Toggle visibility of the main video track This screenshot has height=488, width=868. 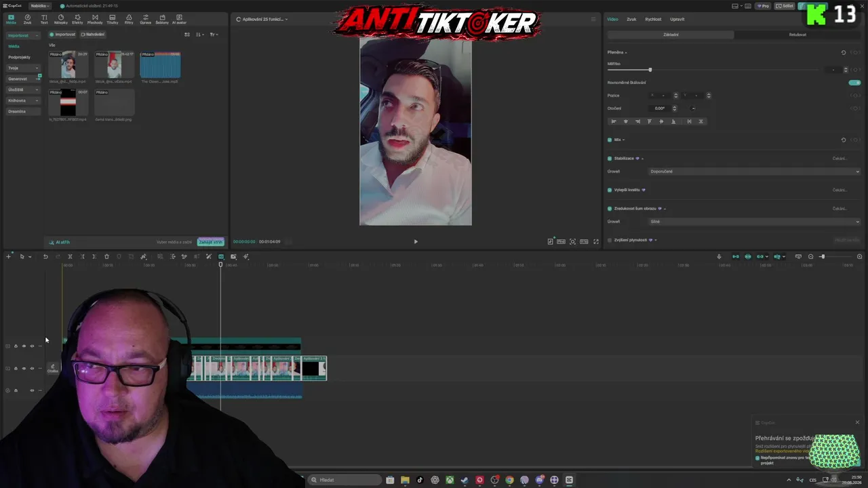24,369
